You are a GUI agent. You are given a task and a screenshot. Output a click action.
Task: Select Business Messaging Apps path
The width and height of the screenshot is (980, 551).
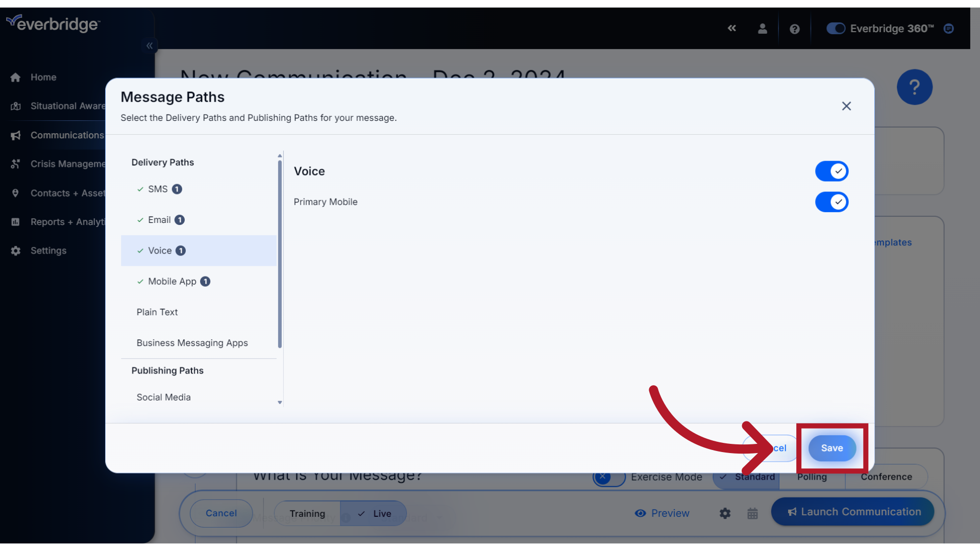coord(192,342)
